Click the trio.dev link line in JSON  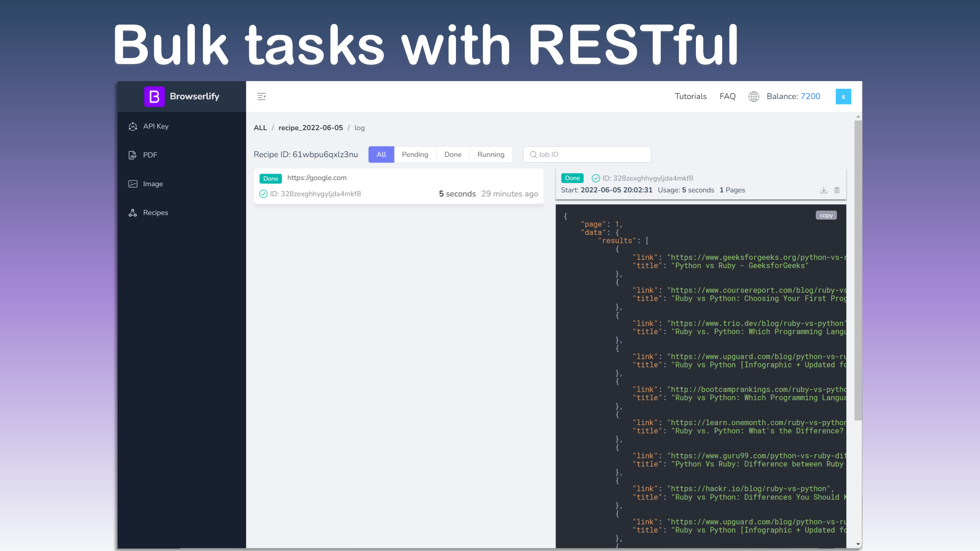[739, 324]
